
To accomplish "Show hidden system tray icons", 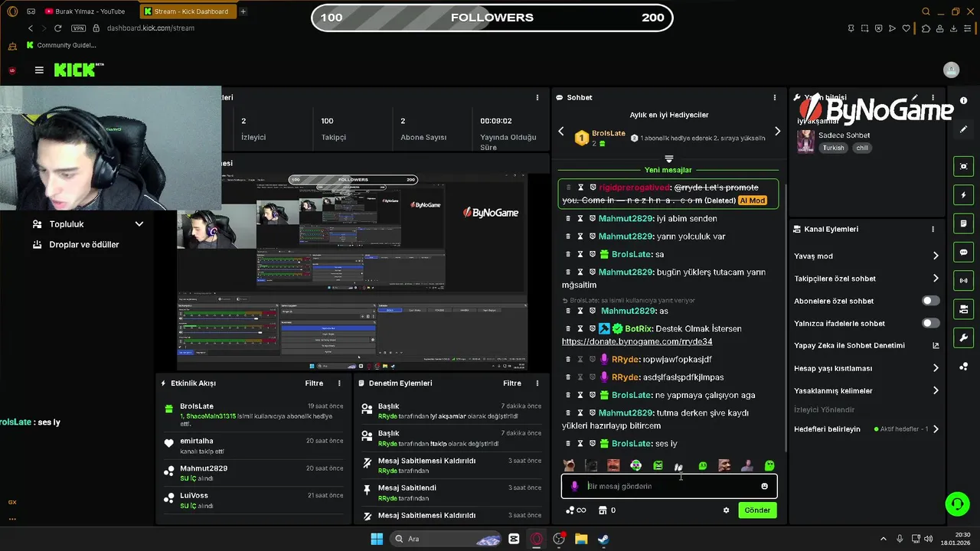I will click(883, 539).
